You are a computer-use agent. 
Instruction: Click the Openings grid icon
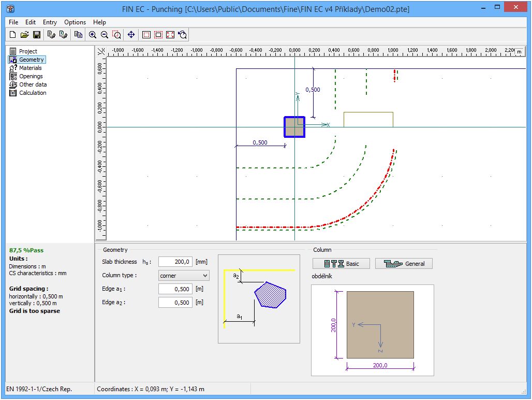(x=13, y=76)
